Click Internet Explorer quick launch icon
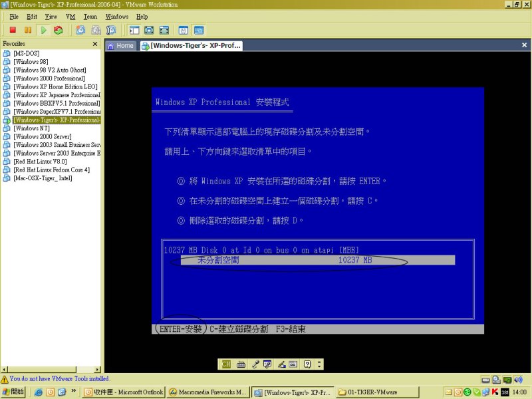The height and width of the screenshot is (399, 532). 39,392
